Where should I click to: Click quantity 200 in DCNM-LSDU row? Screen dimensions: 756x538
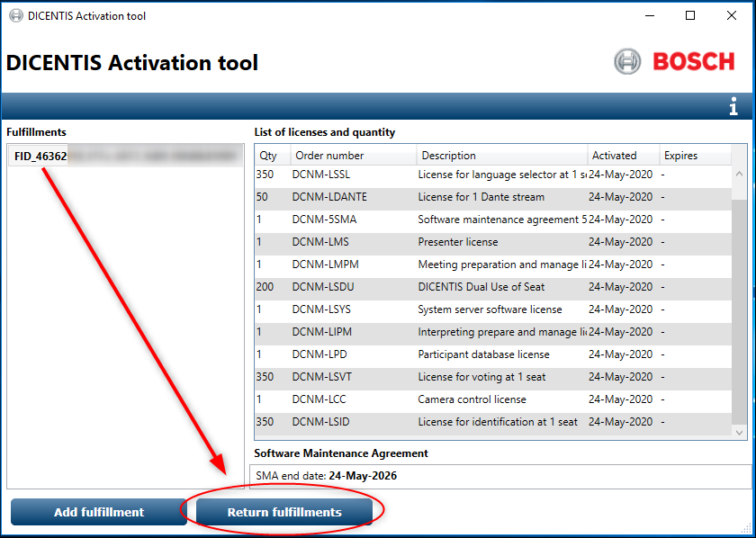tap(265, 287)
